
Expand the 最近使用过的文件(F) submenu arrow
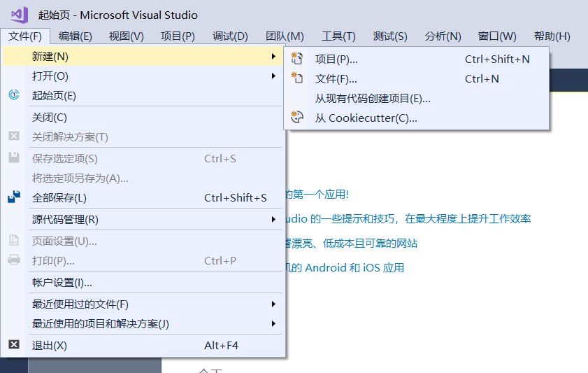(x=273, y=304)
